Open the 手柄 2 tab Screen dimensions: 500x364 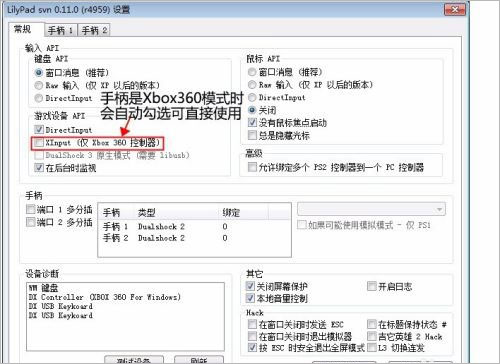point(94,30)
